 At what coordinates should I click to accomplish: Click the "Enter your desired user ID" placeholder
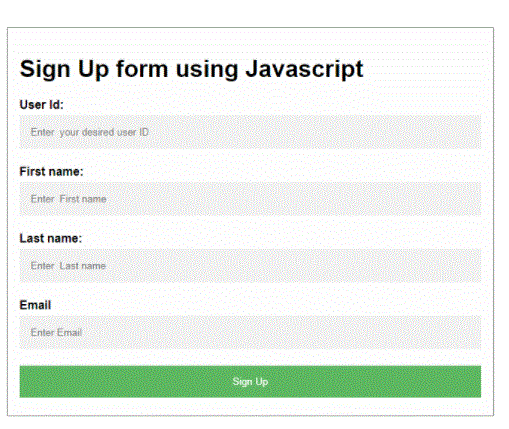coord(89,132)
